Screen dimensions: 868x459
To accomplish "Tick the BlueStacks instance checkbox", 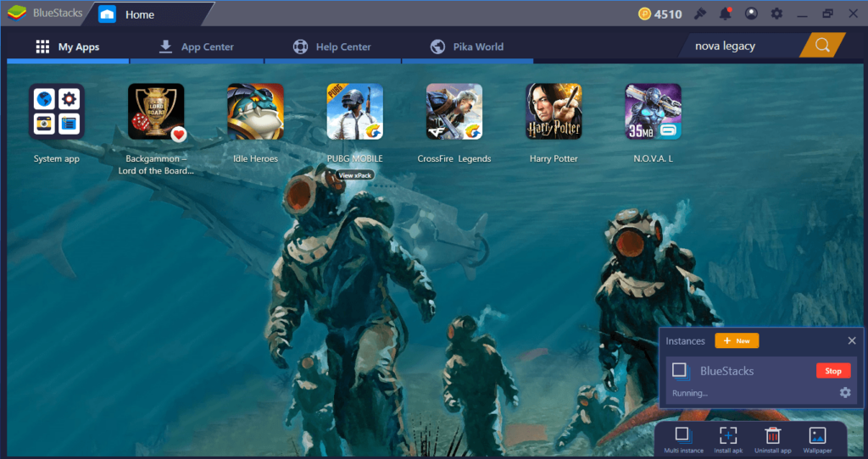I will [x=680, y=371].
